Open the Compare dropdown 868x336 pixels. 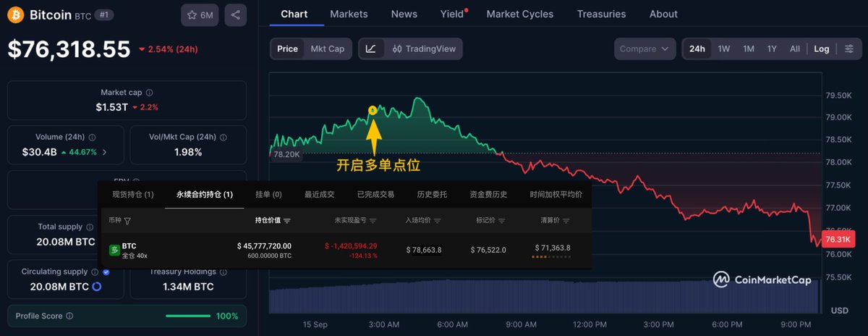point(644,49)
